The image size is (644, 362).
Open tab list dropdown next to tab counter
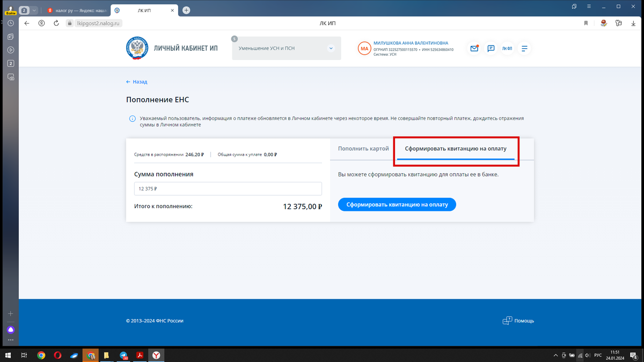[33, 10]
